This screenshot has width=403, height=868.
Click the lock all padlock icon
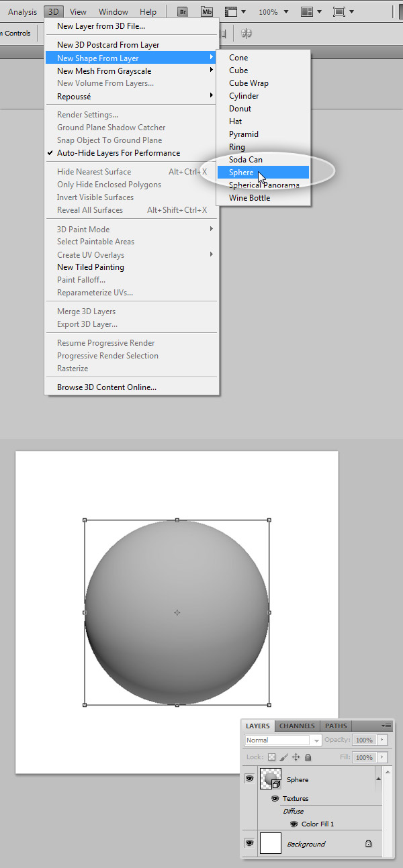tap(308, 757)
